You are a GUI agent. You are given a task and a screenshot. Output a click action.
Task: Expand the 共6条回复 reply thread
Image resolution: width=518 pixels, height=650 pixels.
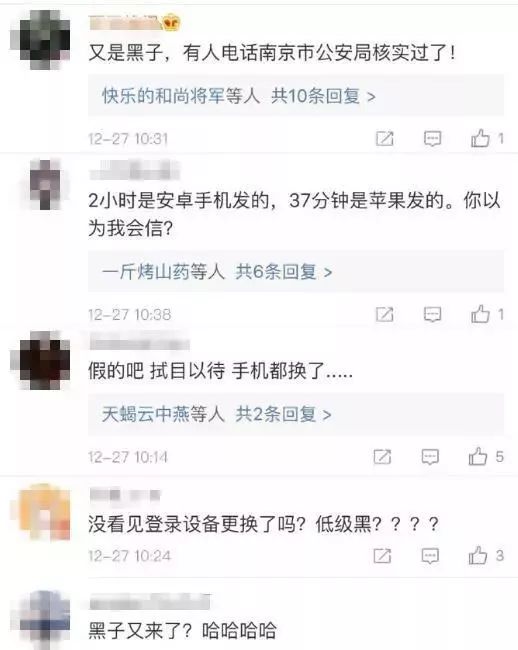(284, 272)
